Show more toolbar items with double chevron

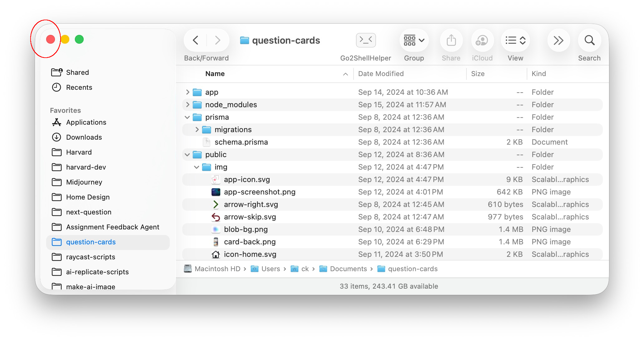tap(558, 40)
